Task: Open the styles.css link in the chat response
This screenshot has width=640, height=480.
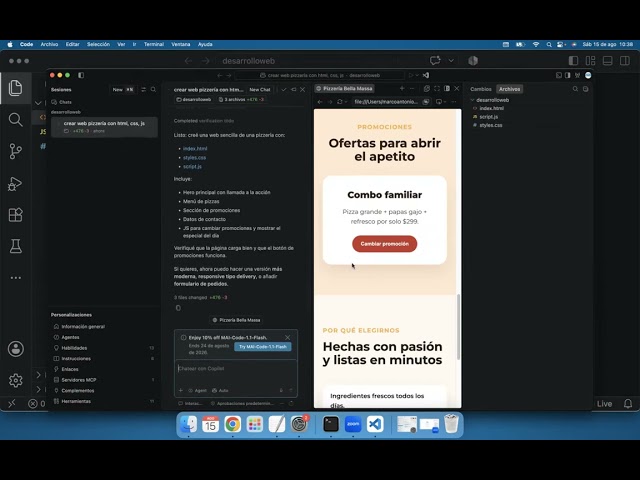Action: (x=194, y=158)
